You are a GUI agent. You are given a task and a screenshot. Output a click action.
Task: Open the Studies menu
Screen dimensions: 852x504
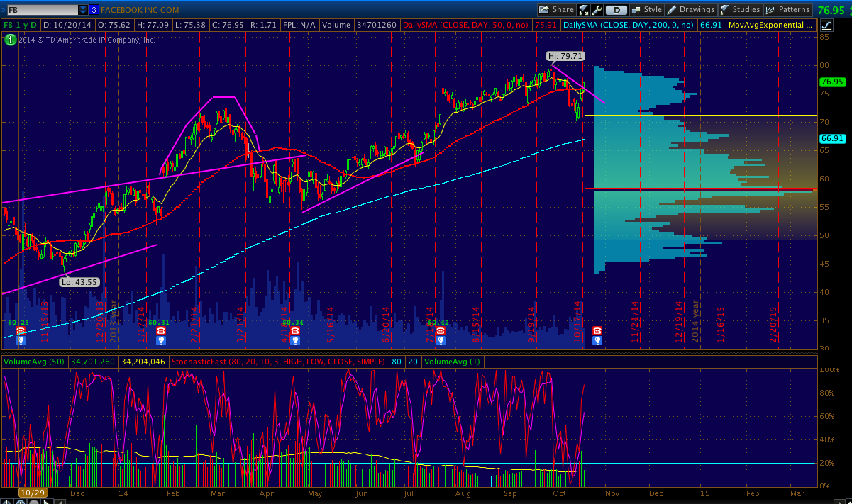click(740, 10)
